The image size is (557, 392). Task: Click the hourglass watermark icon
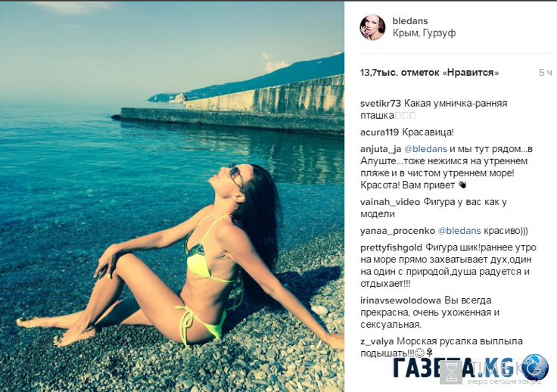[451, 372]
